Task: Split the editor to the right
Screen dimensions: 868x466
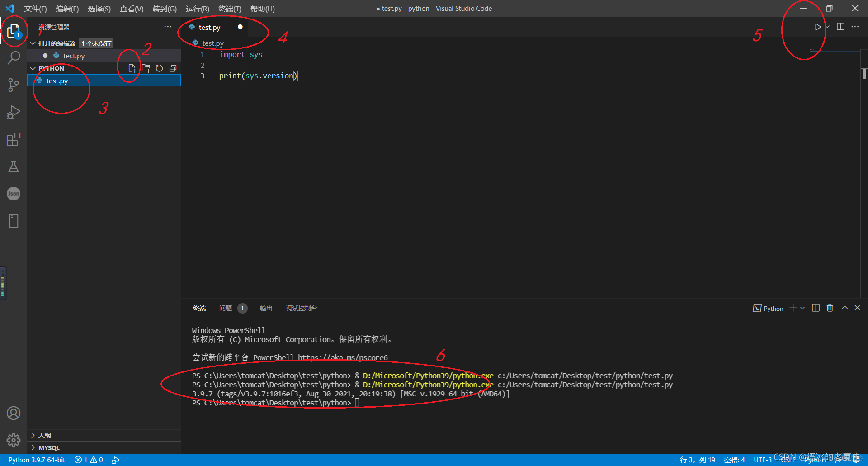Action: 840,27
